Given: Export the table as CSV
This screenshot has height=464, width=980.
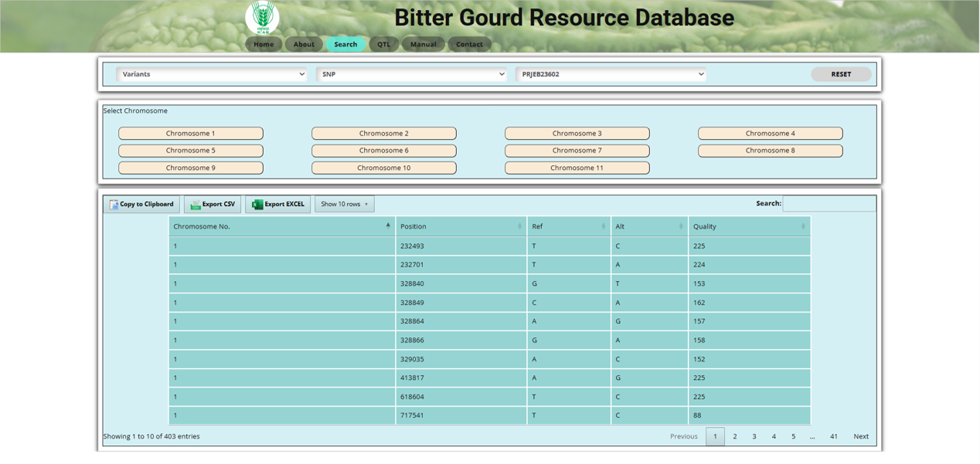Looking at the screenshot, I should [213, 205].
